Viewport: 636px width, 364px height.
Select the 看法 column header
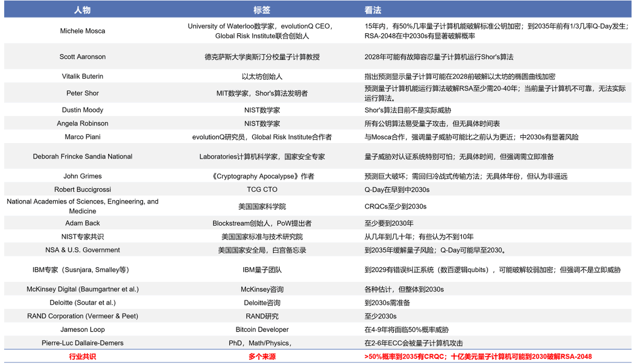coord(373,10)
